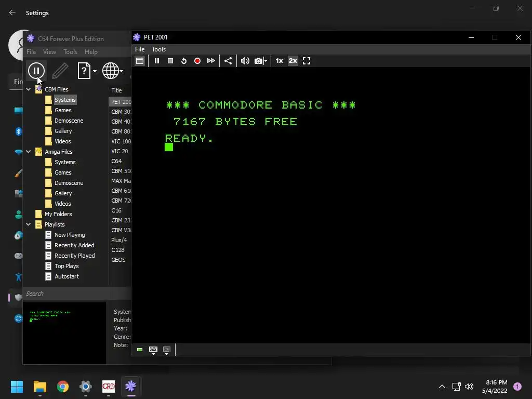Reset the PET 2001 emulator
532x399 pixels.
point(184,61)
